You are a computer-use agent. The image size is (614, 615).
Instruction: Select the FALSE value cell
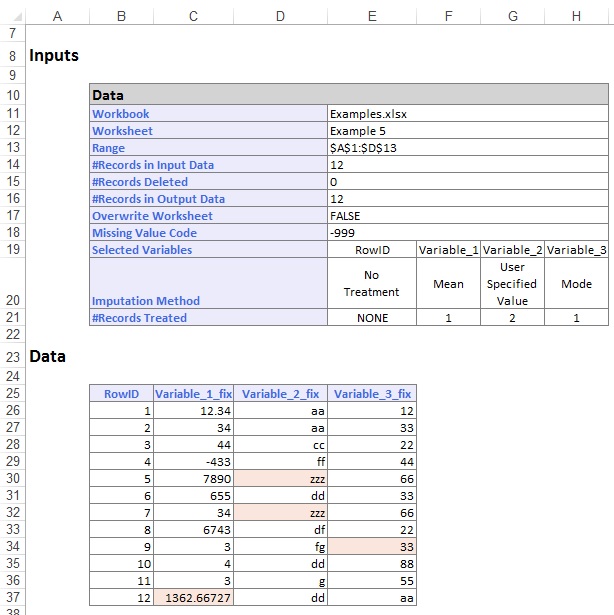click(467, 216)
